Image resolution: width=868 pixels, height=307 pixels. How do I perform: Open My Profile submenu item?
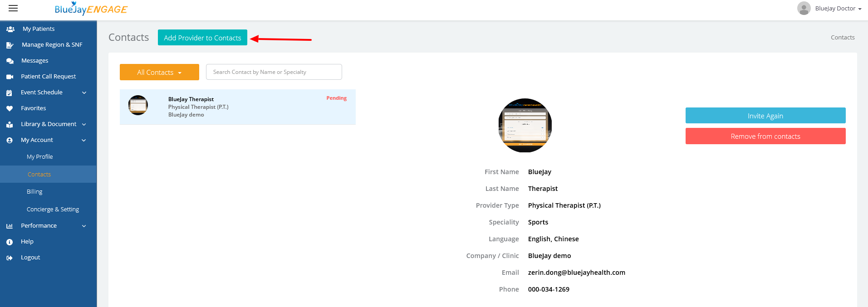(x=39, y=156)
